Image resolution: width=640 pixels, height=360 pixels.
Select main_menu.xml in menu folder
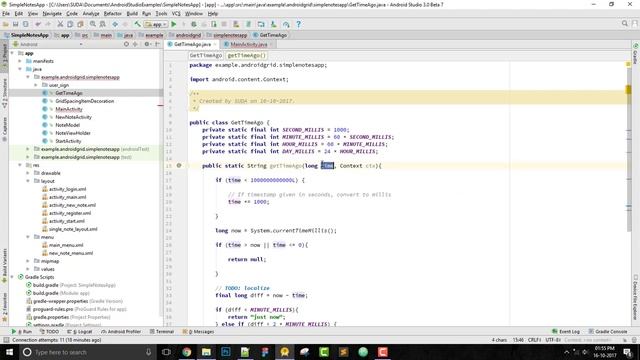pos(66,245)
